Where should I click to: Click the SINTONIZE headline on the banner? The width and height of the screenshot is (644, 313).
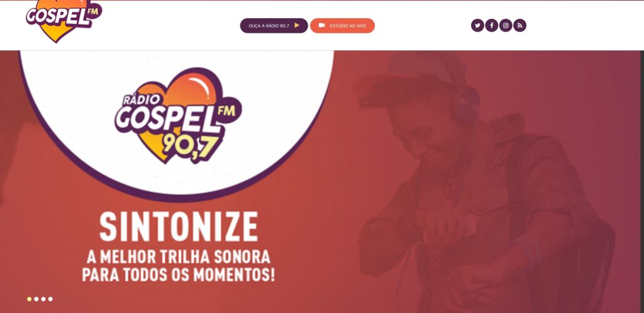(x=179, y=227)
